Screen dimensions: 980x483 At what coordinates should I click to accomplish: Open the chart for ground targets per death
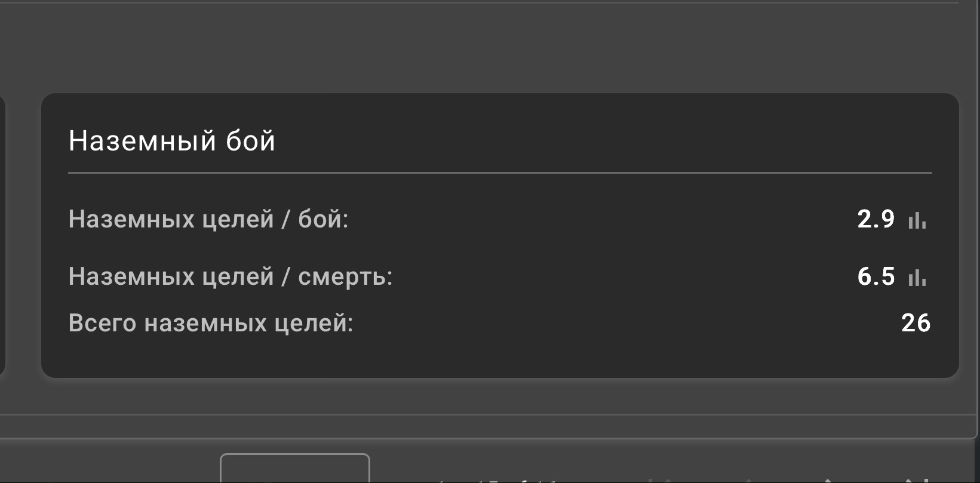click(917, 277)
